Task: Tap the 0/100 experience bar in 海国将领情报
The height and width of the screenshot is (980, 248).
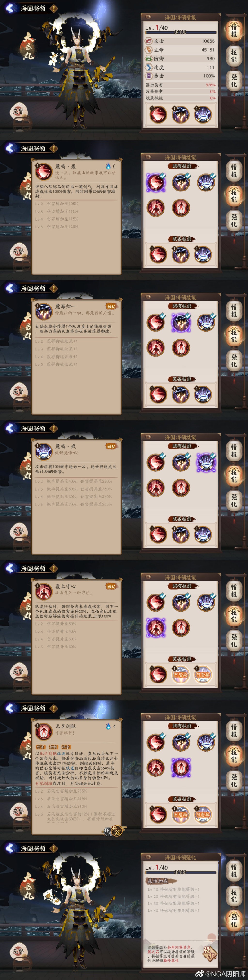Action: pyautogui.click(x=180, y=32)
